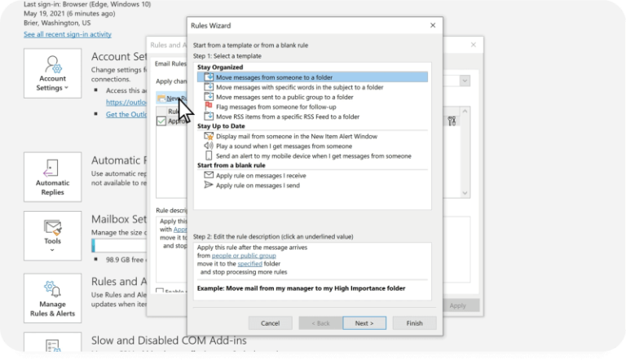
Task: Click Apply in the Rules and Alerts dialog
Action: (457, 305)
